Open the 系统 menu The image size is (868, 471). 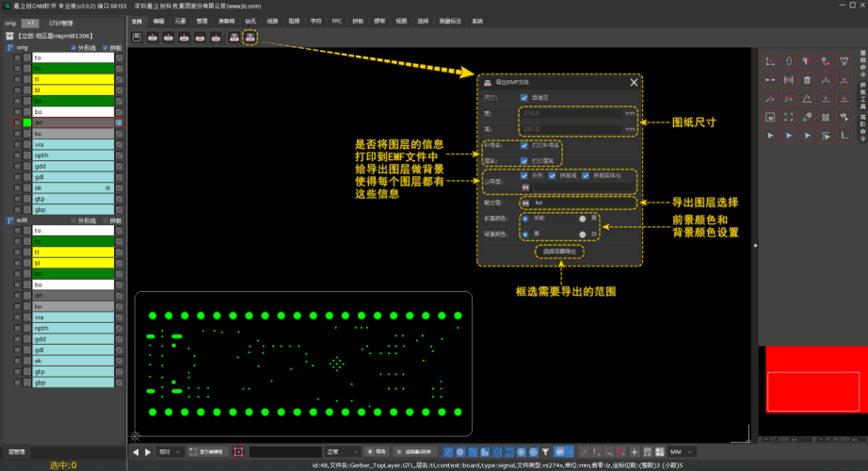click(477, 21)
